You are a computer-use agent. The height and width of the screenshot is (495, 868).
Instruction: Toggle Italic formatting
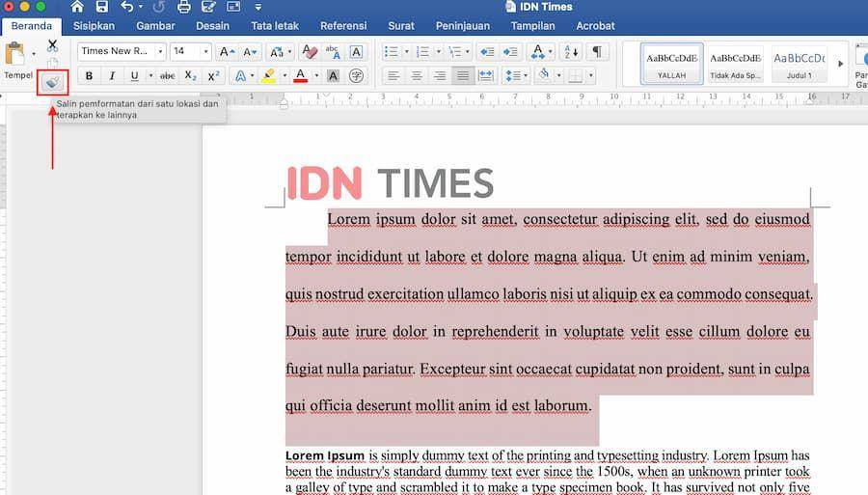pos(112,76)
